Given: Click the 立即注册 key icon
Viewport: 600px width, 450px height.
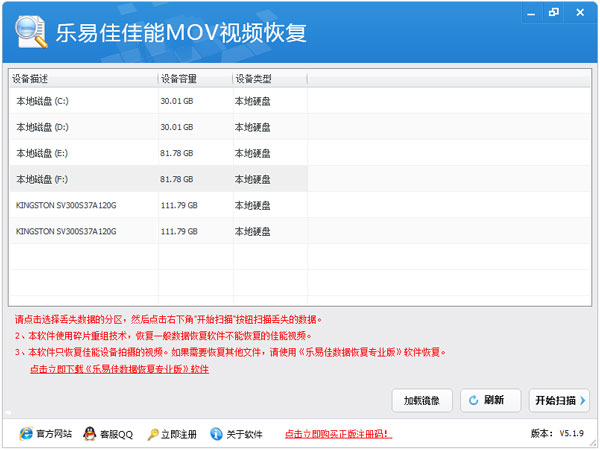Looking at the screenshot, I should pos(153,434).
